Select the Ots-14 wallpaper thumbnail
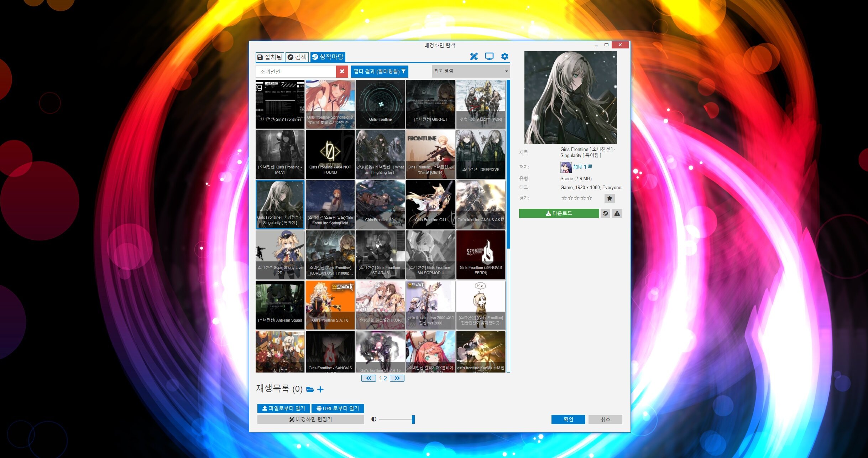 (430, 154)
